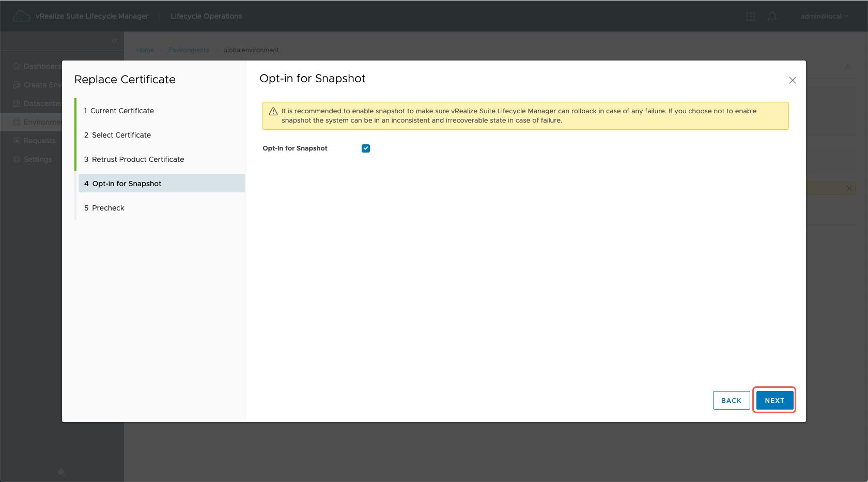Uncheck the Opt-in for Snapshot checkbox
Viewport: 868px width, 482px height.
pos(366,148)
